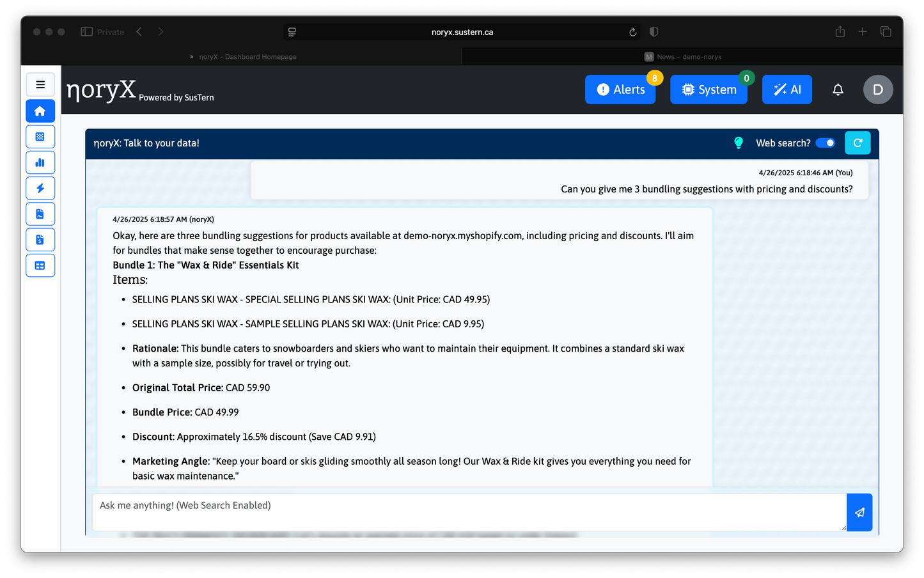Open the invoice dollar file icon
924x578 pixels.
[40, 240]
